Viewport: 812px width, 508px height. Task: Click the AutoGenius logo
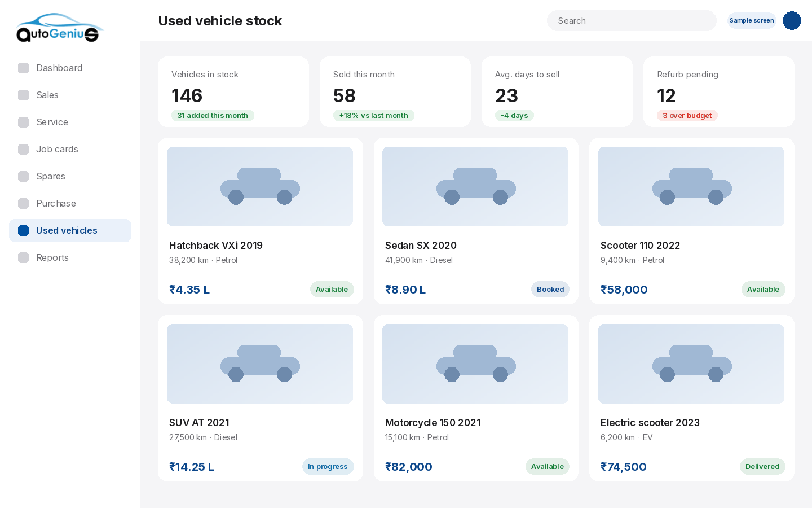pyautogui.click(x=60, y=28)
